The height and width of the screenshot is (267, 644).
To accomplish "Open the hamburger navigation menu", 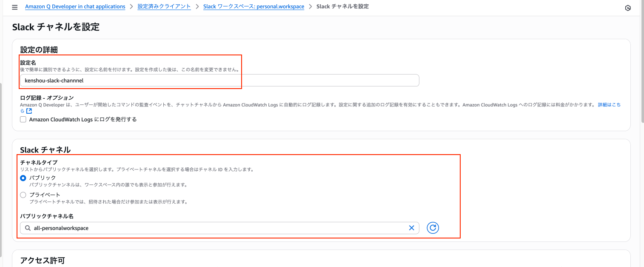I will [15, 7].
